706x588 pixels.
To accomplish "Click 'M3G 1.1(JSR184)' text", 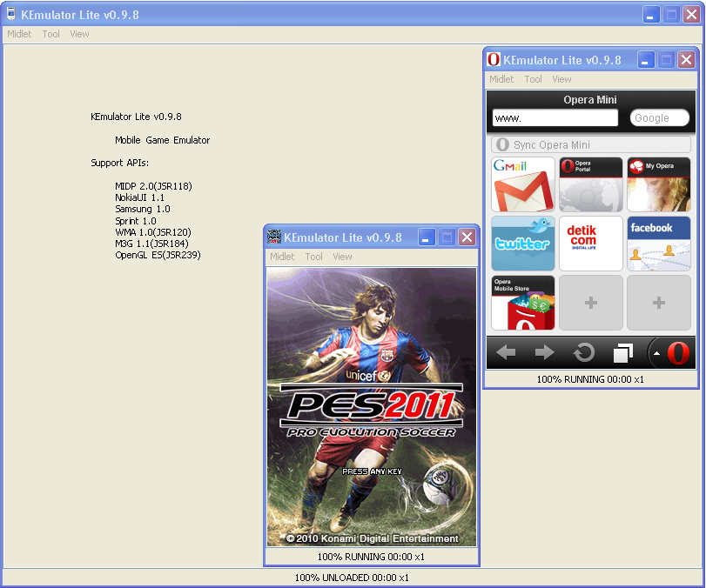I will click(x=151, y=244).
